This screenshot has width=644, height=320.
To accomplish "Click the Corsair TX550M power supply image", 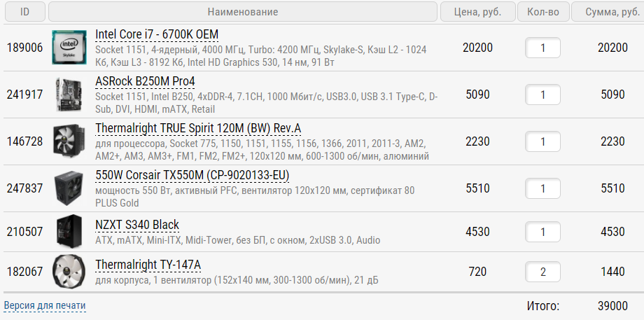I will pos(69,188).
